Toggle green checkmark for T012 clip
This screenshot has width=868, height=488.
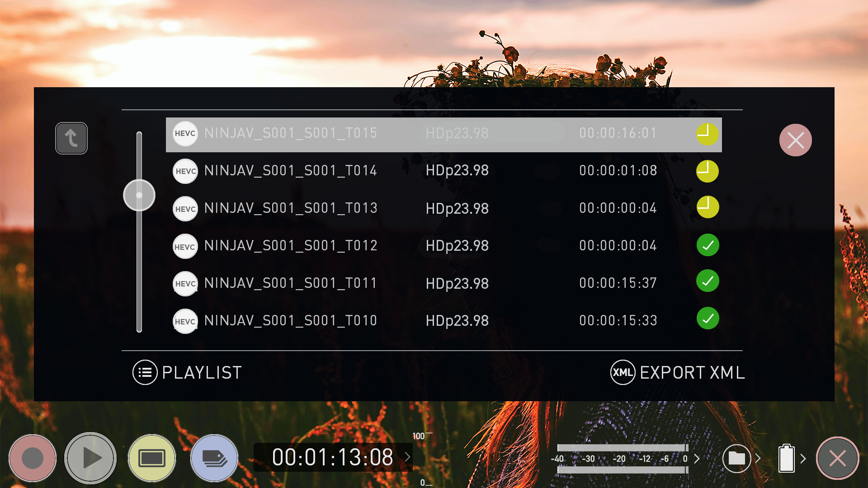pos(708,245)
